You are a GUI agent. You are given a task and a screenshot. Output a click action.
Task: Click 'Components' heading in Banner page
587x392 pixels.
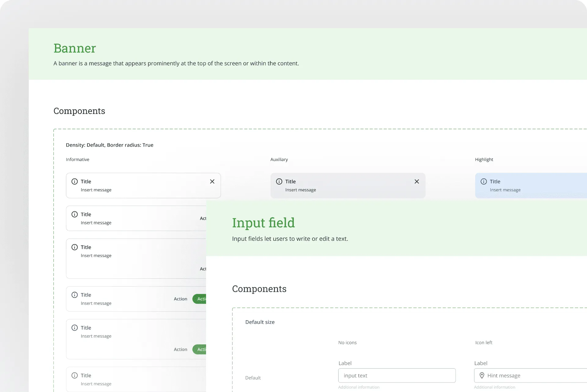(79, 111)
